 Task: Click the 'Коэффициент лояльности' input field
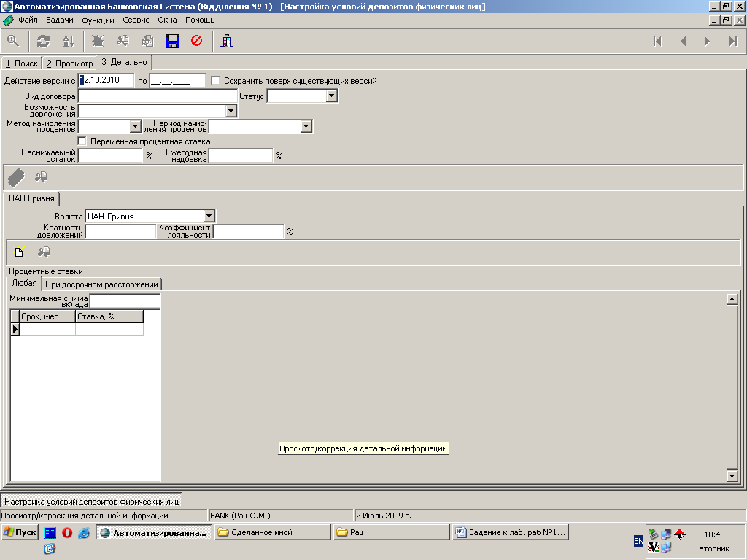[248, 231]
